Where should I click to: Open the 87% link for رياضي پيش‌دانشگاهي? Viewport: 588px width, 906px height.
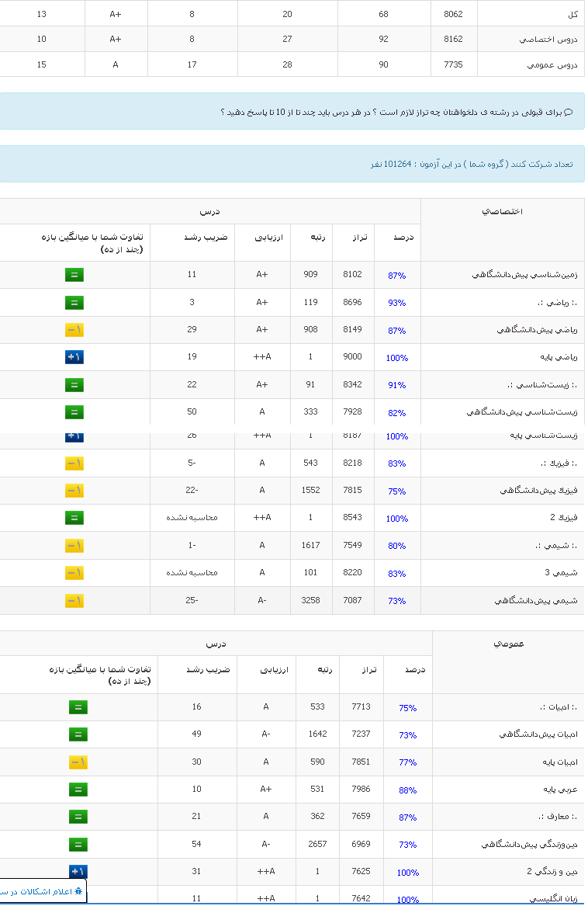point(397,331)
